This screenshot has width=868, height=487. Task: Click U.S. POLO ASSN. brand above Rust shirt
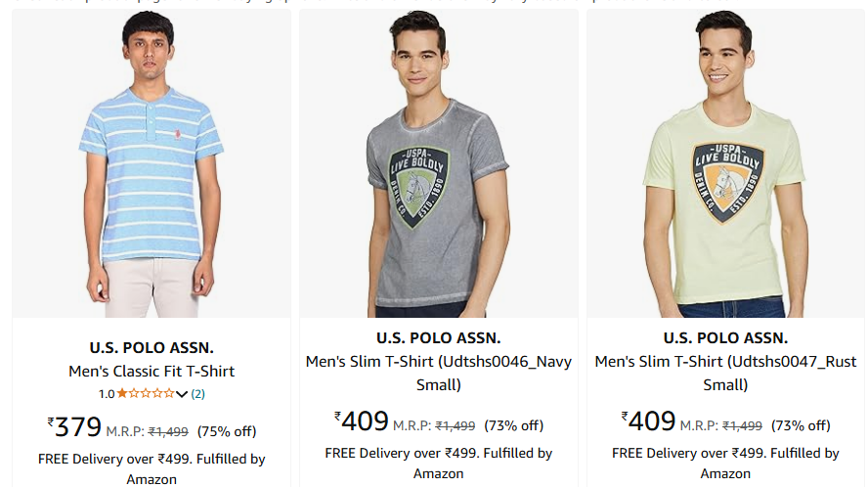click(x=725, y=338)
